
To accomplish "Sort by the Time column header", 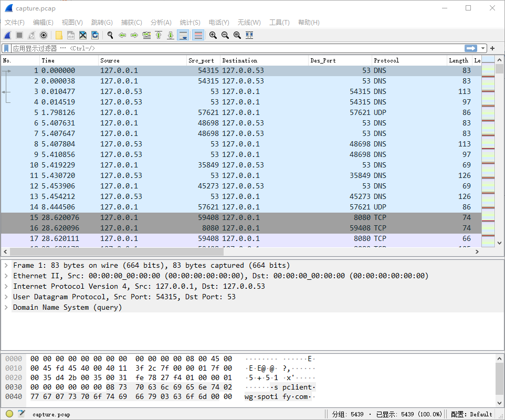I will pyautogui.click(x=69, y=60).
